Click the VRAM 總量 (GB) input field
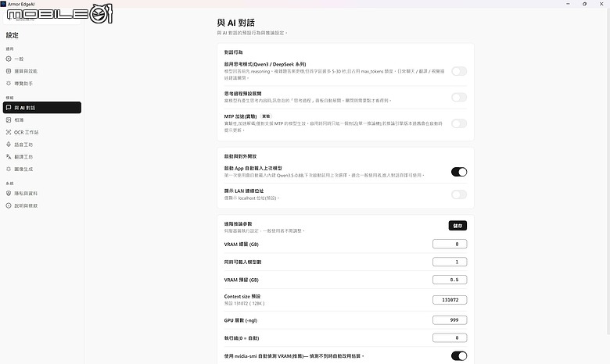This screenshot has height=364, width=610. (x=450, y=244)
